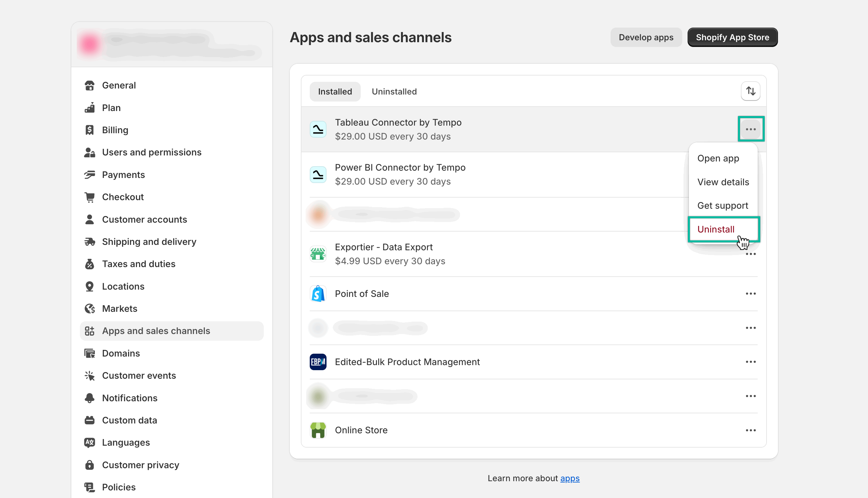Choose View details in the context menu

[x=723, y=182]
